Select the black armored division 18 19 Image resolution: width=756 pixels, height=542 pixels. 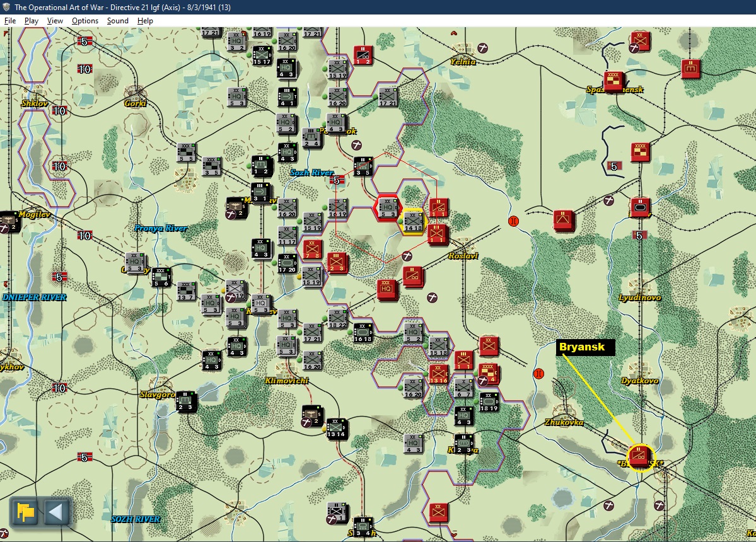[489, 402]
